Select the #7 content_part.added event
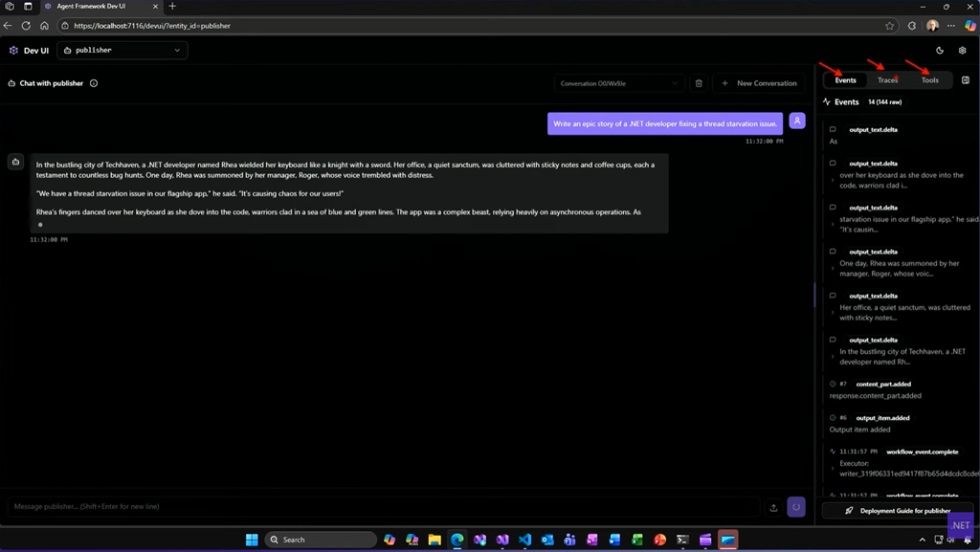Viewport: 980px width, 552px height. [x=900, y=389]
